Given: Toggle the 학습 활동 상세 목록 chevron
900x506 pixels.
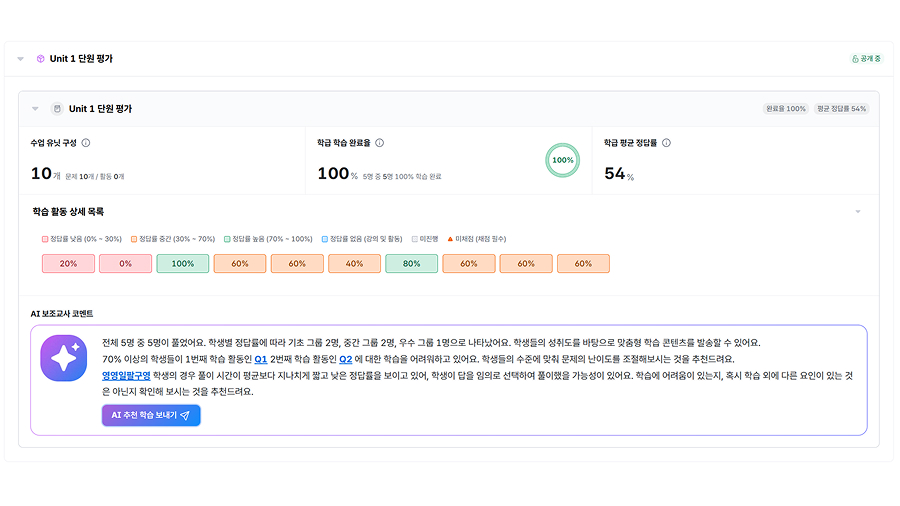Looking at the screenshot, I should 857,212.
